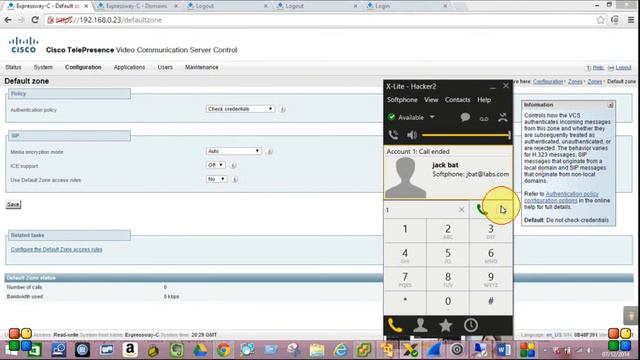Open the Status menu
This screenshot has width=640, height=360.
tap(13, 67)
